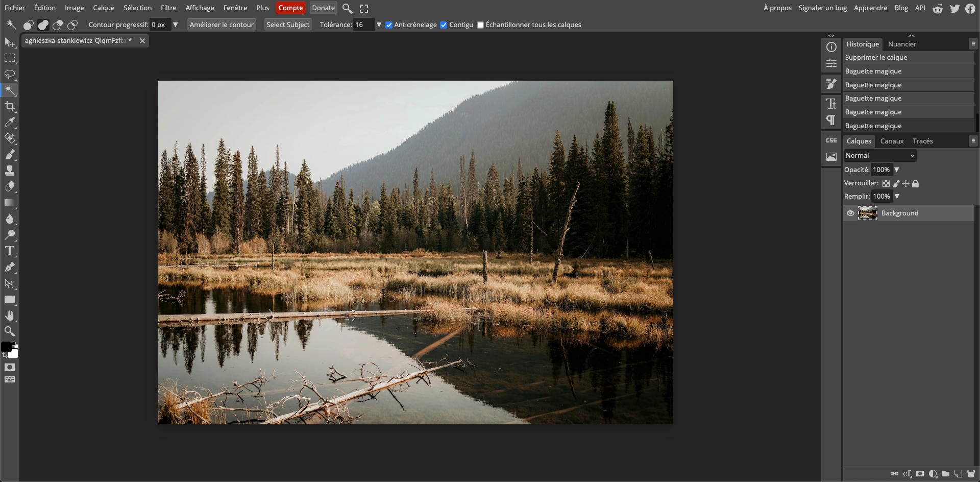
Task: Open the Character (Tt) panel icon
Action: pos(831,104)
